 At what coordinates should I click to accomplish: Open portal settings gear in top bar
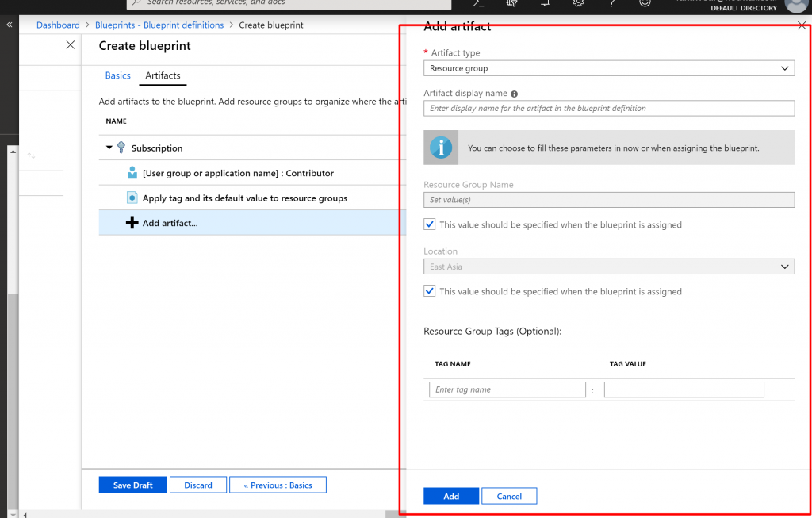point(579,3)
